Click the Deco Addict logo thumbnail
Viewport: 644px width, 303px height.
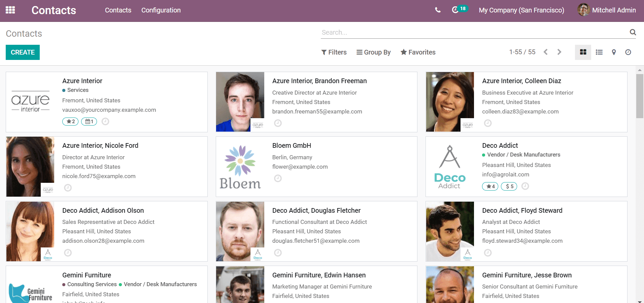tap(450, 167)
